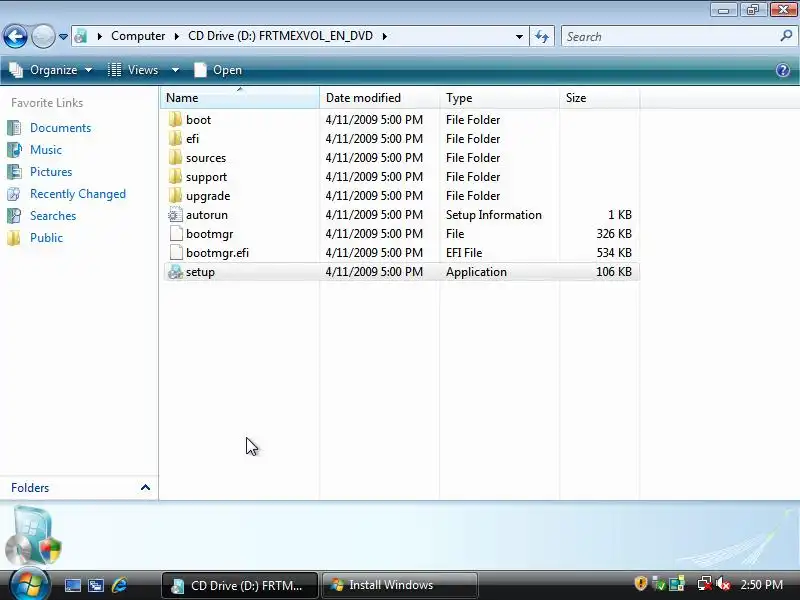Select the file name 'autorun'
The image size is (800, 600).
[x=207, y=215]
